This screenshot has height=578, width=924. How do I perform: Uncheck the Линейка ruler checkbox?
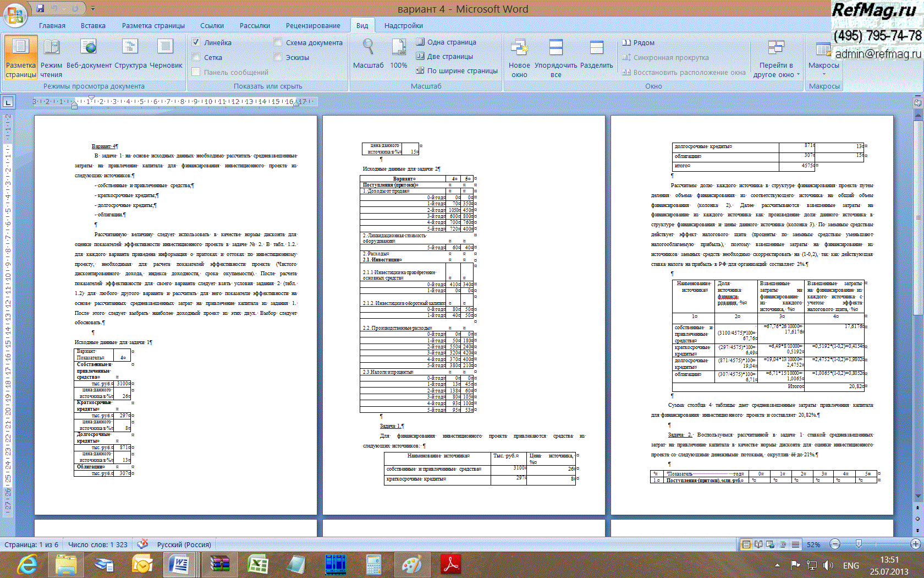196,42
